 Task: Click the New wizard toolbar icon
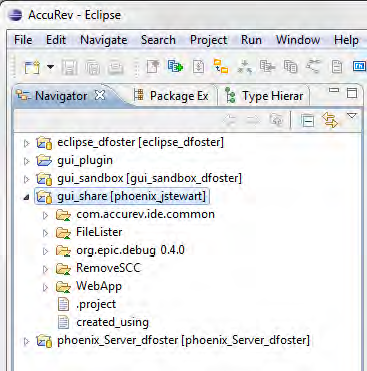[x=32, y=67]
